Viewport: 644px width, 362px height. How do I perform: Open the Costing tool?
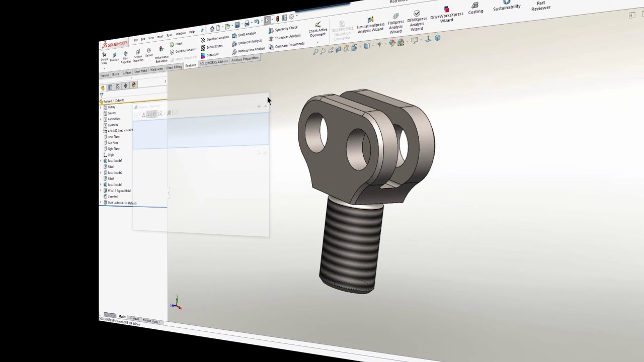(475, 8)
